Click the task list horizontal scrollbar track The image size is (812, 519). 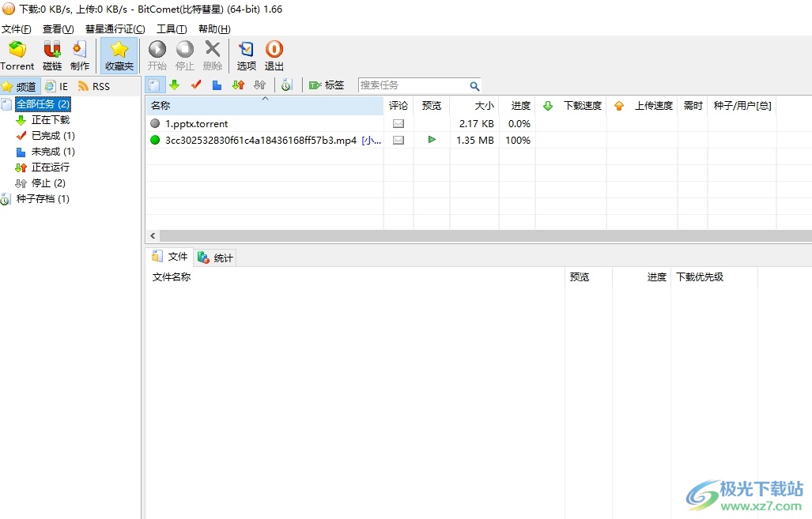(485, 236)
